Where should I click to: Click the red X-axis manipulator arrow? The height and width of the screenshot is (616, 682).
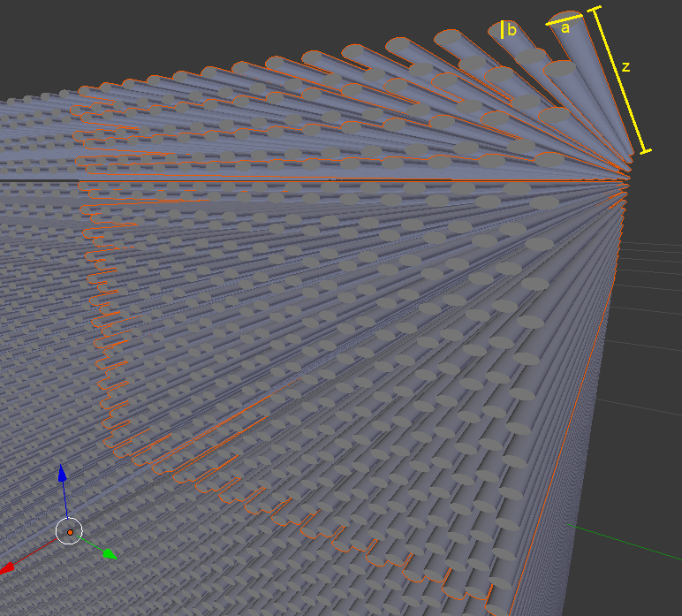point(6,567)
